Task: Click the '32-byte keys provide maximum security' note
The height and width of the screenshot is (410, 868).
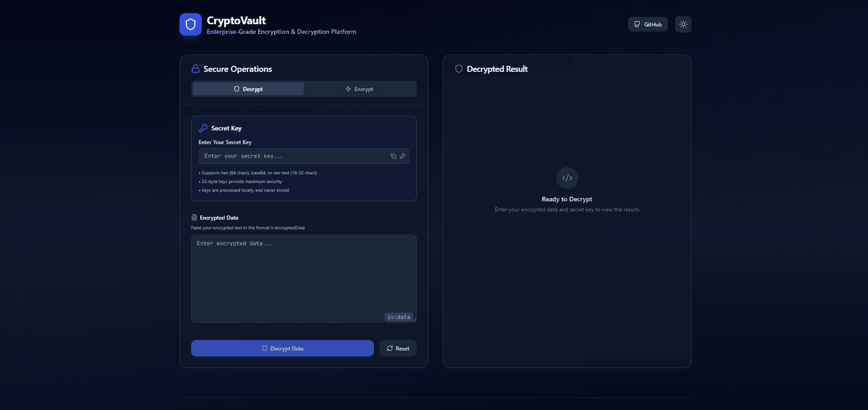Action: 240,182
